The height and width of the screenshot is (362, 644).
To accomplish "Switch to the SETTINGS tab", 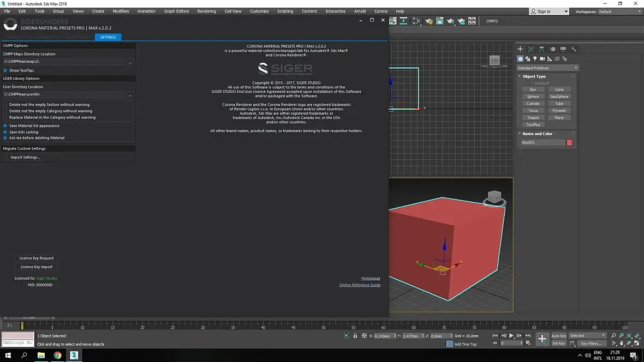I will coord(108,37).
